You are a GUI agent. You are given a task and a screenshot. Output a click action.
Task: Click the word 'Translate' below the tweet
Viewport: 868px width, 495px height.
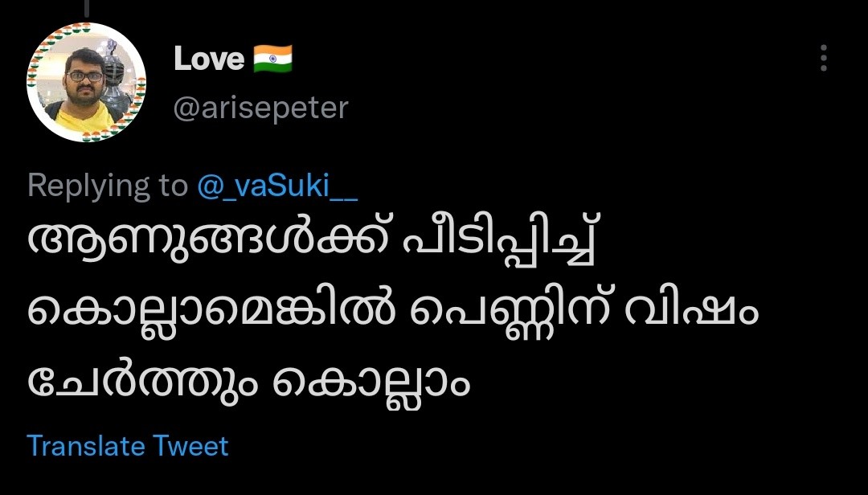86,446
